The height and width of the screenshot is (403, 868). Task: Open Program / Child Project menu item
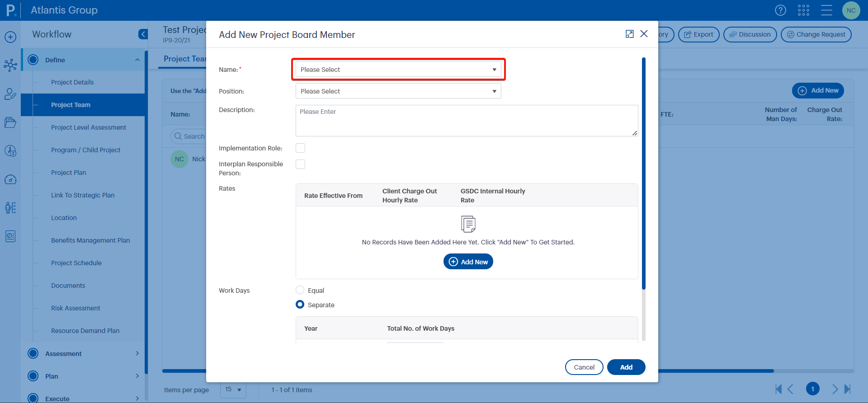(x=86, y=150)
